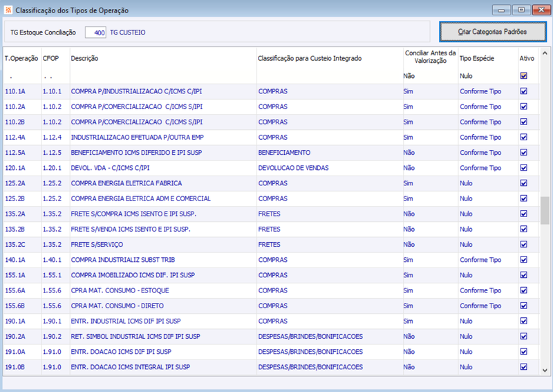The image size is (553, 392).
Task: Select ENTR. DOACAO ICMS DIF IPI SUSP
Action: click(121, 352)
